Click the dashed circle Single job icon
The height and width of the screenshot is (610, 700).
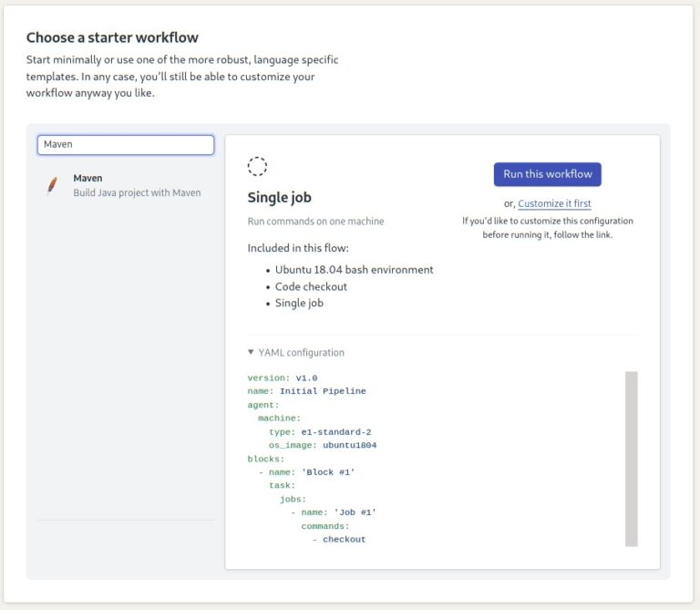click(257, 166)
